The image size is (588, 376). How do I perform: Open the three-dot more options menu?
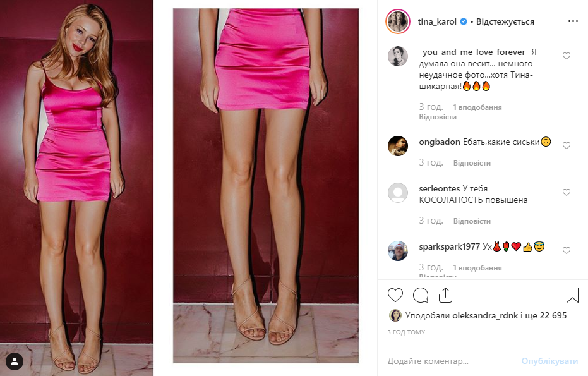point(573,21)
